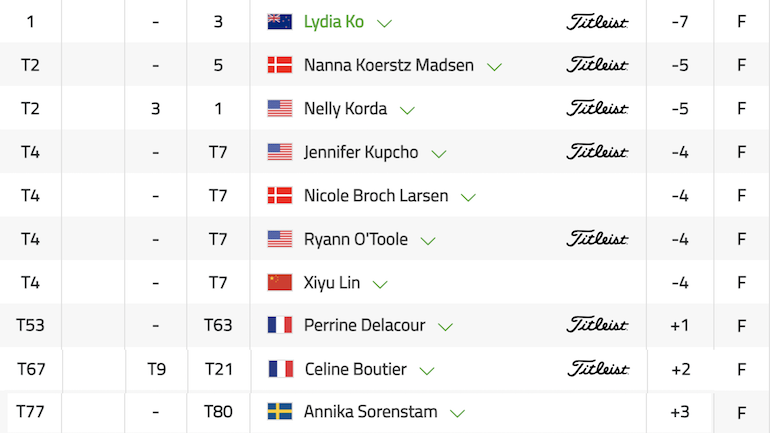Click the Titleist logo in Nelly Korda's row
Viewport: 770px width, 433px height.
(597, 108)
